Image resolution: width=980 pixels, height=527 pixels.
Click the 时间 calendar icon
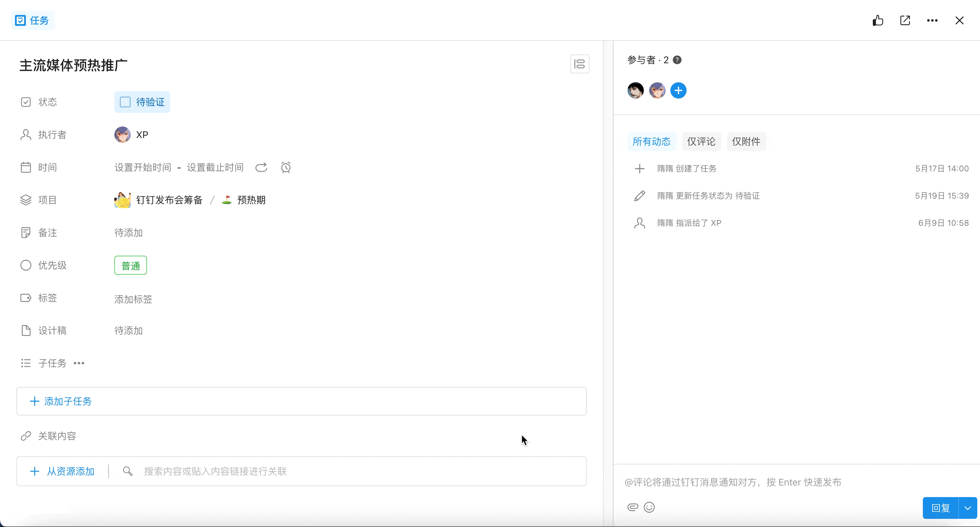click(26, 167)
